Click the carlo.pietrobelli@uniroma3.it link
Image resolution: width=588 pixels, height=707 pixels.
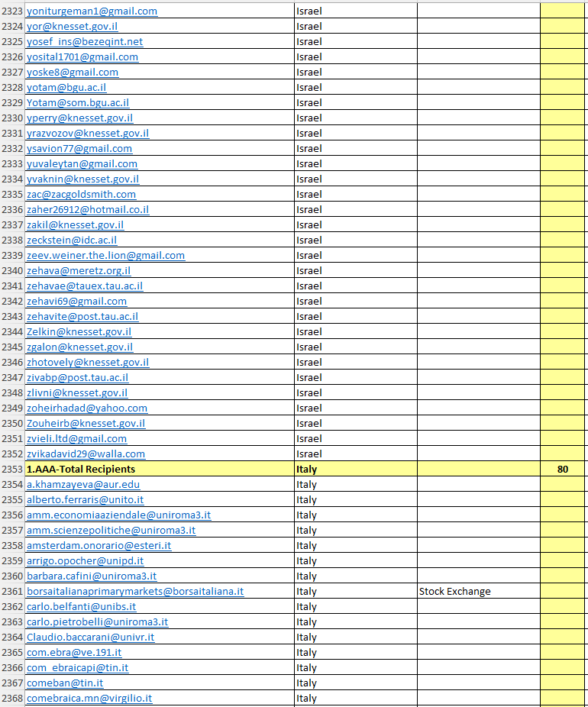98,622
